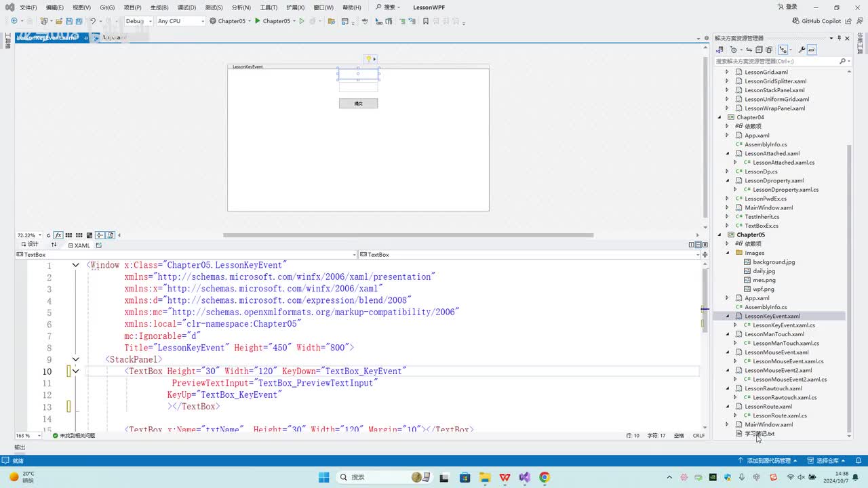This screenshot has width=868, height=488.
Task: Toggle the preview selected items button
Action: pyautogui.click(x=812, y=49)
